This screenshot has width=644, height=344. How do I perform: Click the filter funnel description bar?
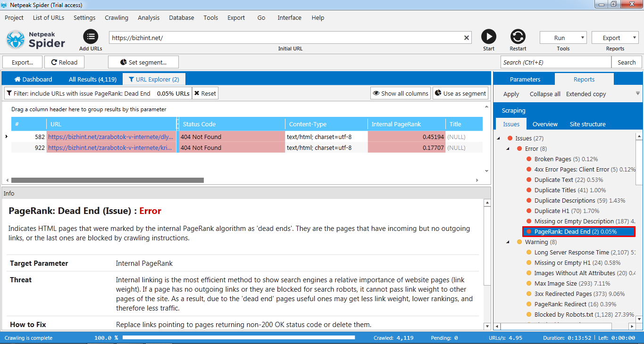point(98,93)
